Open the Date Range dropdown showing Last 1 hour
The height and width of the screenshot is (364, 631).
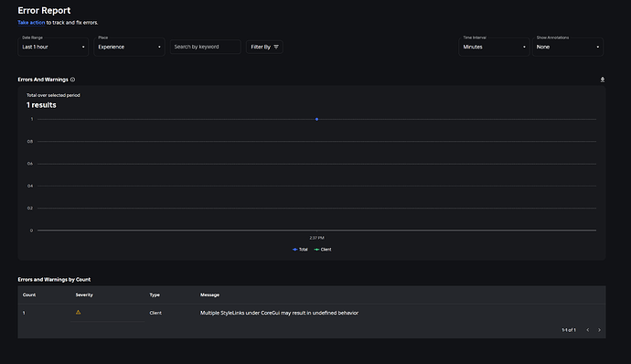pyautogui.click(x=53, y=47)
